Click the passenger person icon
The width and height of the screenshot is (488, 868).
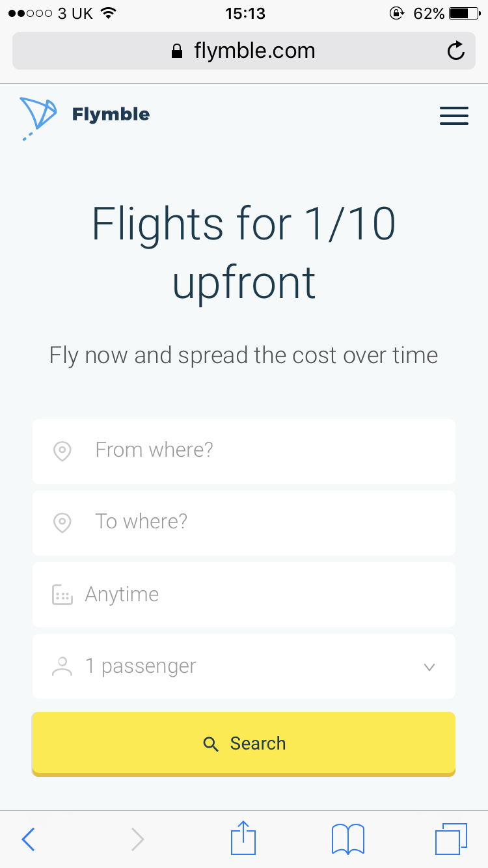pyautogui.click(x=62, y=666)
